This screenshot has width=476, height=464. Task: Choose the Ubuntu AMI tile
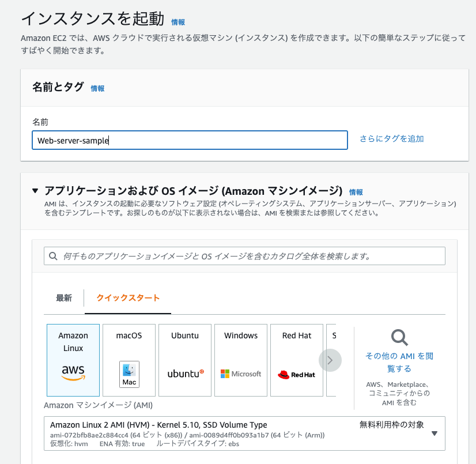185,360
